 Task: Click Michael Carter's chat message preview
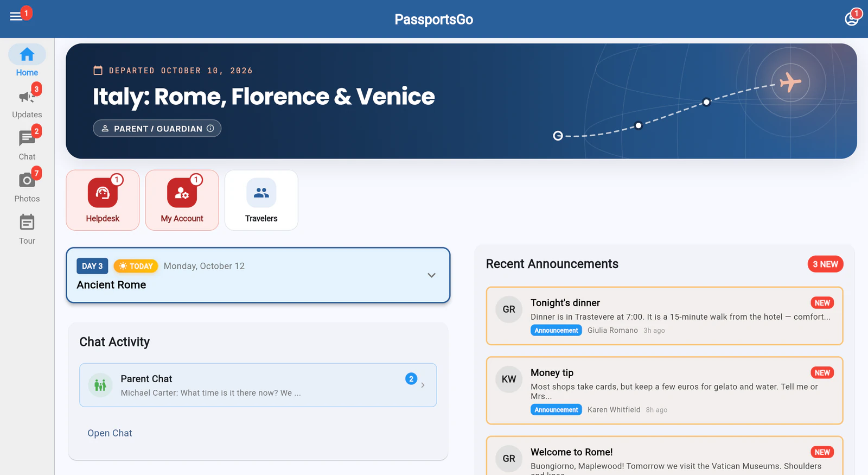coord(210,393)
